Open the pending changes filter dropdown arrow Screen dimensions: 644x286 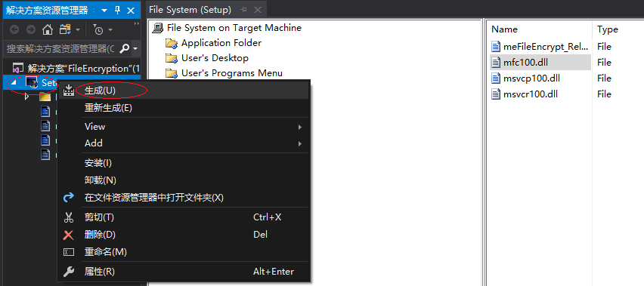click(110, 30)
